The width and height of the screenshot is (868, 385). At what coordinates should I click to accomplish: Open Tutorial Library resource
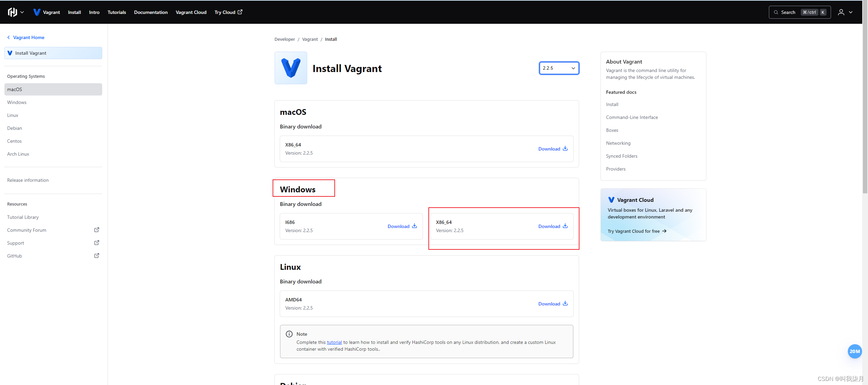click(23, 217)
